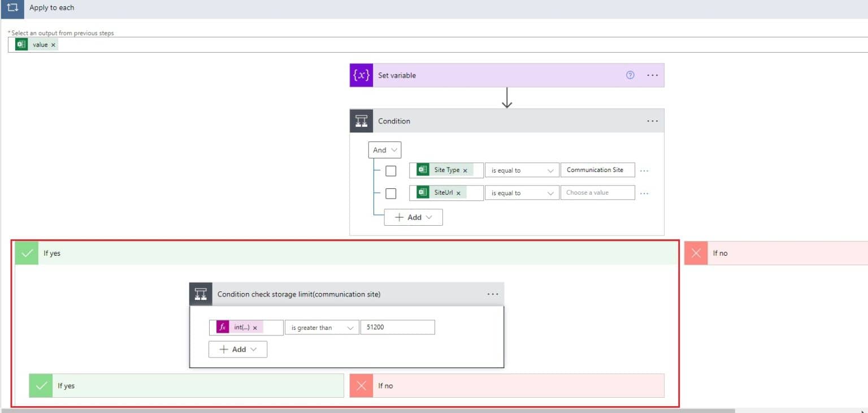Open storage limit condition more options
The height and width of the screenshot is (413, 868).
pyautogui.click(x=492, y=294)
